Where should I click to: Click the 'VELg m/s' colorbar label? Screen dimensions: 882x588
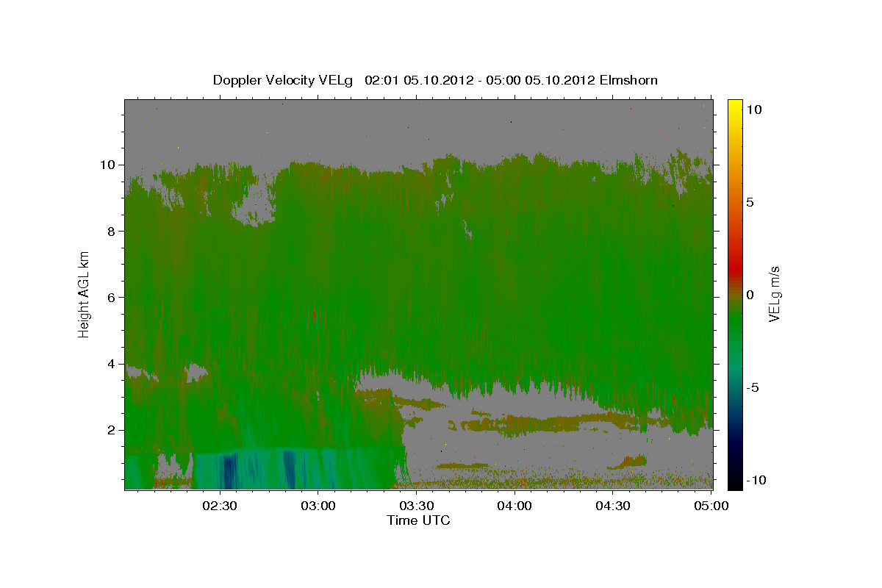tap(774, 294)
